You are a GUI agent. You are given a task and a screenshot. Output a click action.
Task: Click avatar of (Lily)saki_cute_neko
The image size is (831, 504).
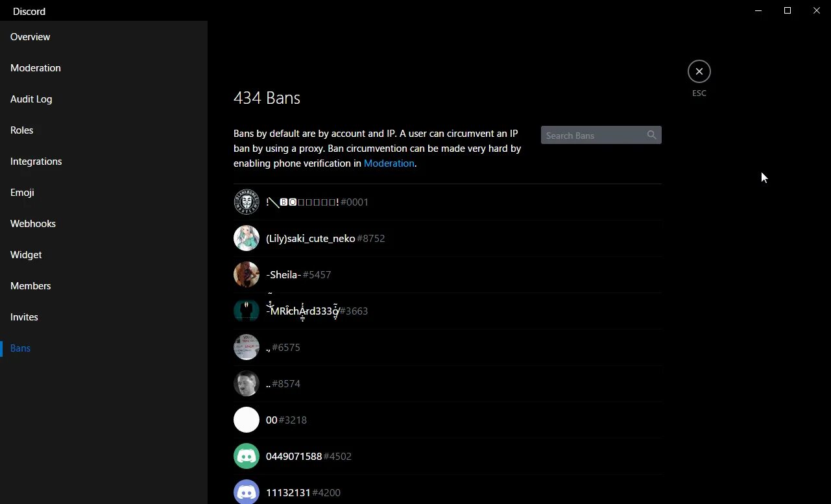[x=247, y=239]
